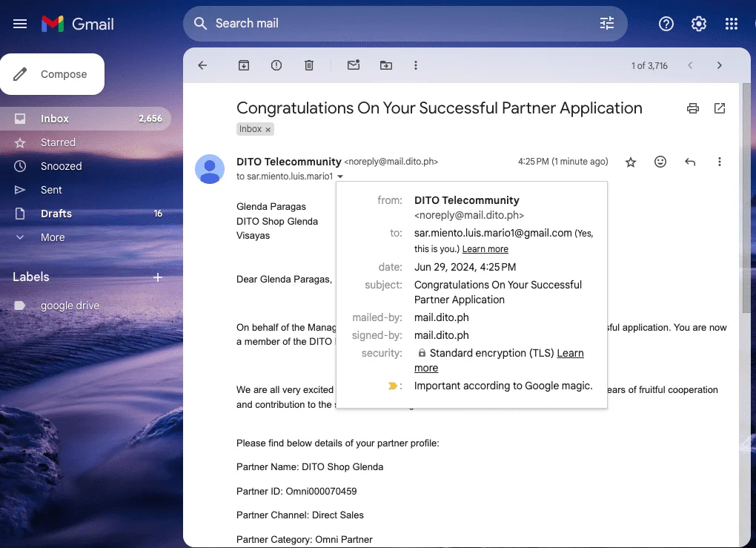
Task: Click the Gmail logo
Action: point(78,24)
